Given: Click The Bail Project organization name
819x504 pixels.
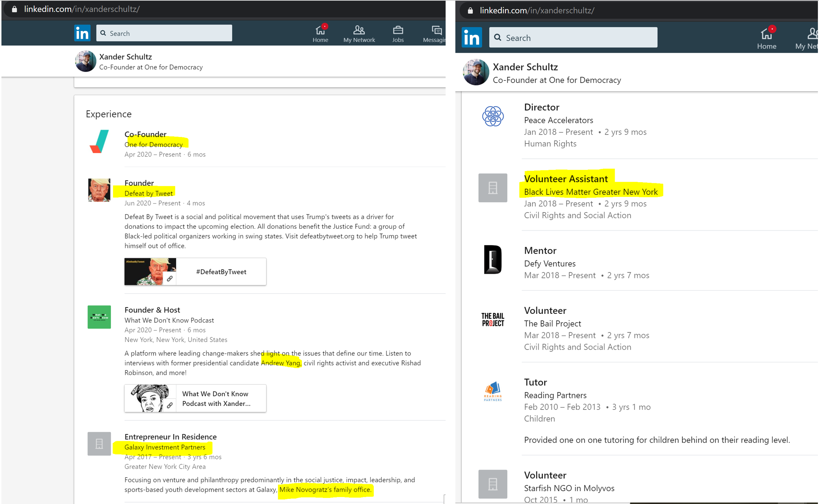Looking at the screenshot, I should pos(552,324).
